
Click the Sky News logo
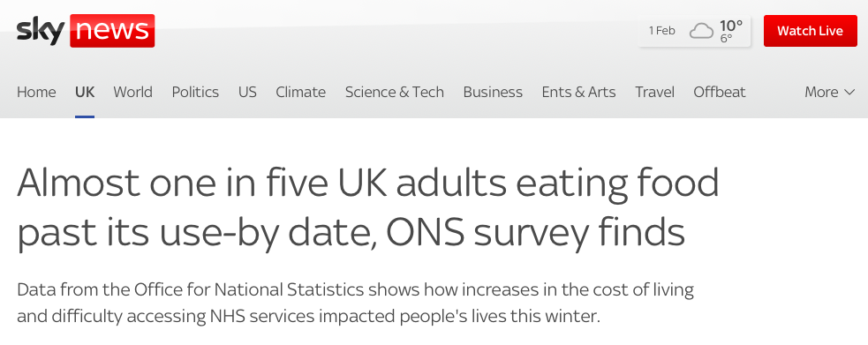click(86, 30)
